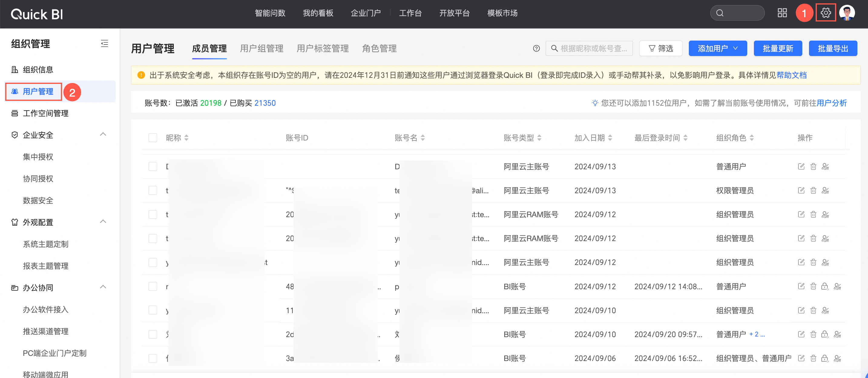Image resolution: width=868 pixels, height=378 pixels.
Task: Sort by 账号名 column arrows
Action: pyautogui.click(x=423, y=138)
